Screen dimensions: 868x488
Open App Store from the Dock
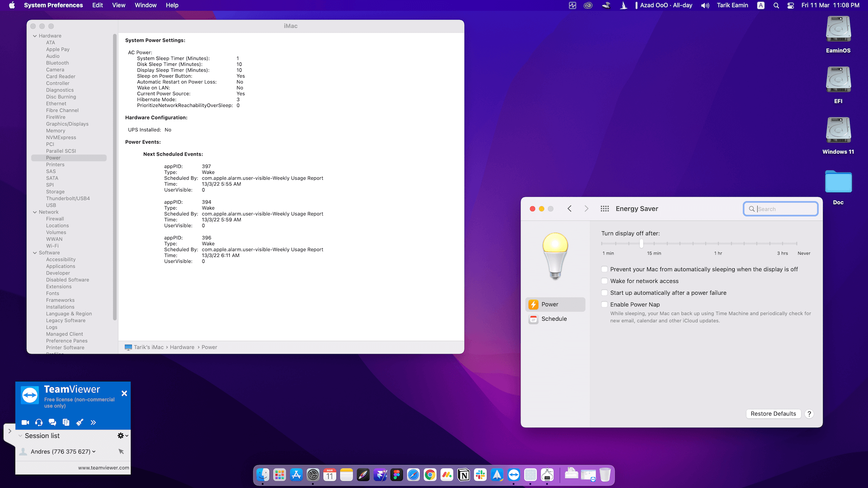(296, 475)
